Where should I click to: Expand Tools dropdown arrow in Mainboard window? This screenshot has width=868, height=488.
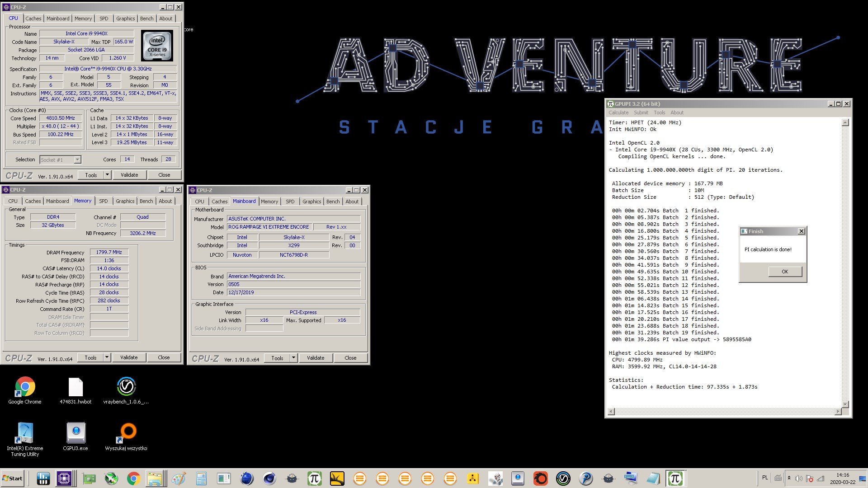pos(294,358)
